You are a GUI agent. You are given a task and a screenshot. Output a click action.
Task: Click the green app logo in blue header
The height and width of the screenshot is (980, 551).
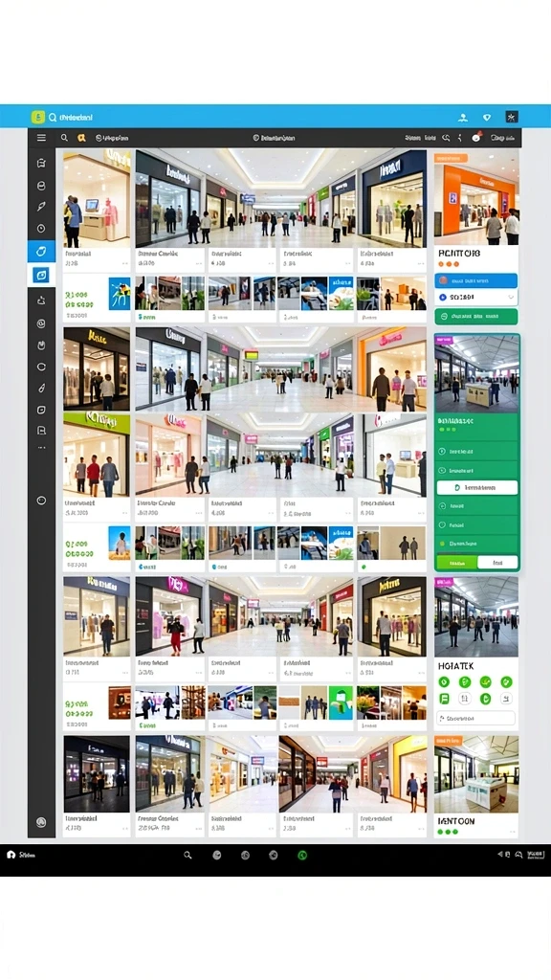pos(38,117)
